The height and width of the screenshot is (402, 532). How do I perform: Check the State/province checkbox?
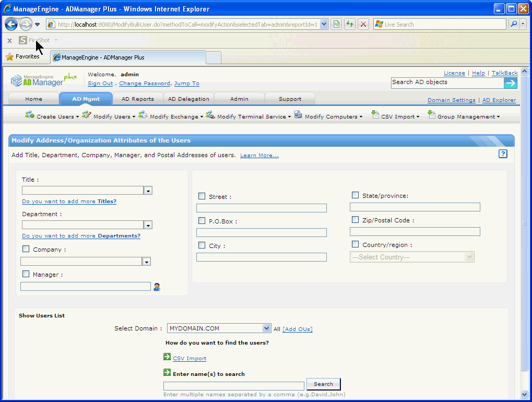pyautogui.click(x=355, y=195)
